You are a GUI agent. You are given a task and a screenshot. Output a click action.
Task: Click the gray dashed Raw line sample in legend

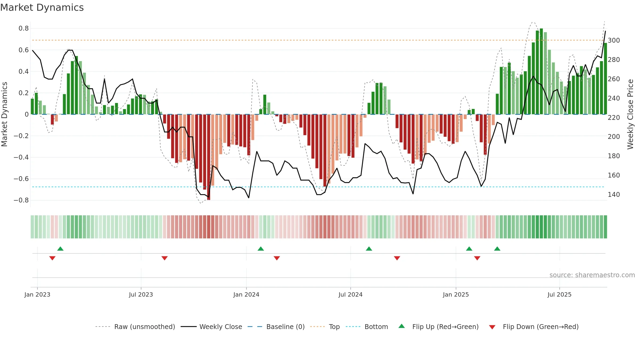103,327
